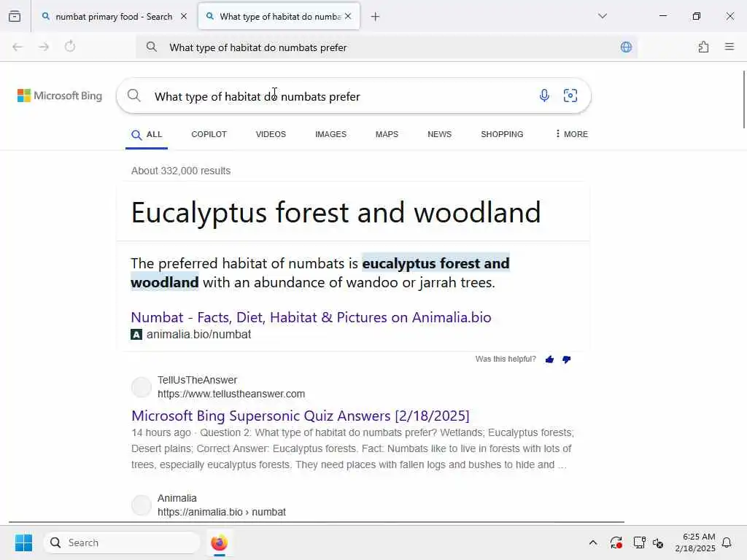Switch to the COPILOT tab
747x560 pixels.
pyautogui.click(x=209, y=134)
